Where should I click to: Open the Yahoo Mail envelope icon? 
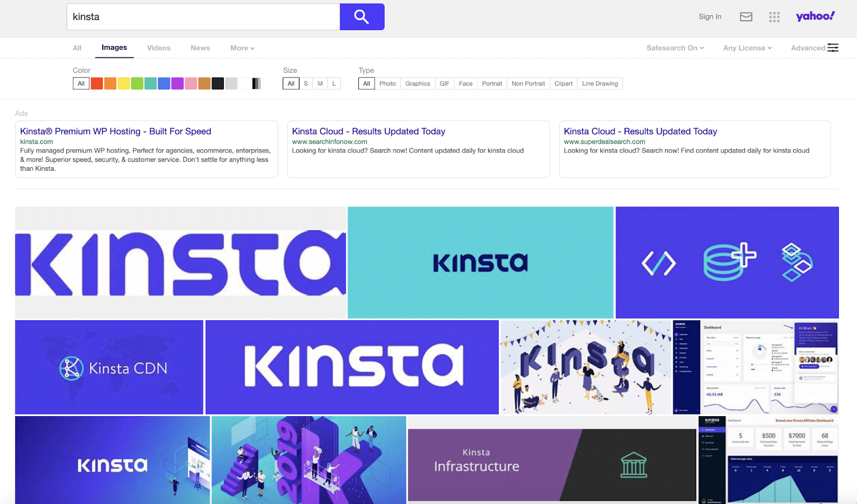click(746, 17)
